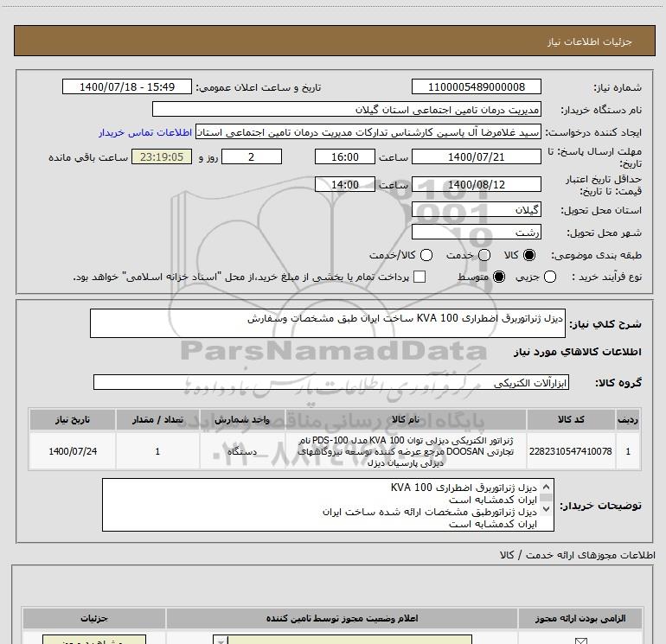Click column header واحد شمارش
Image resolution: width=666 pixels, height=644 pixels.
[x=242, y=420]
